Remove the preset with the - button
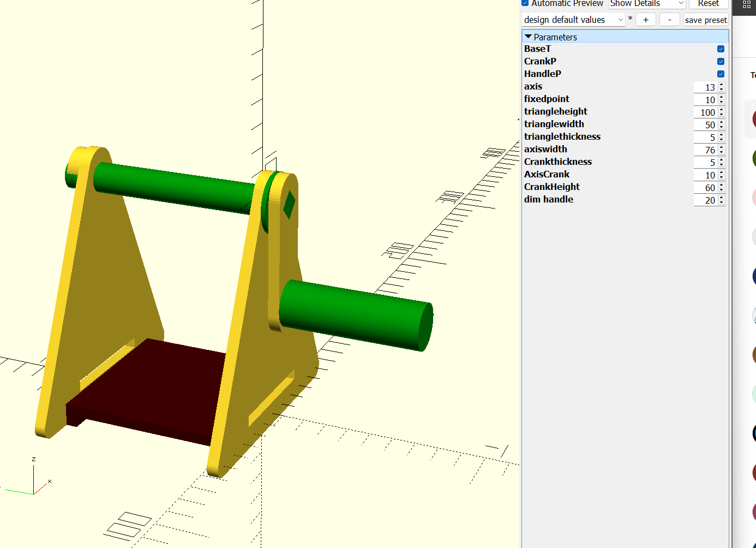This screenshot has width=756, height=548. click(x=670, y=20)
